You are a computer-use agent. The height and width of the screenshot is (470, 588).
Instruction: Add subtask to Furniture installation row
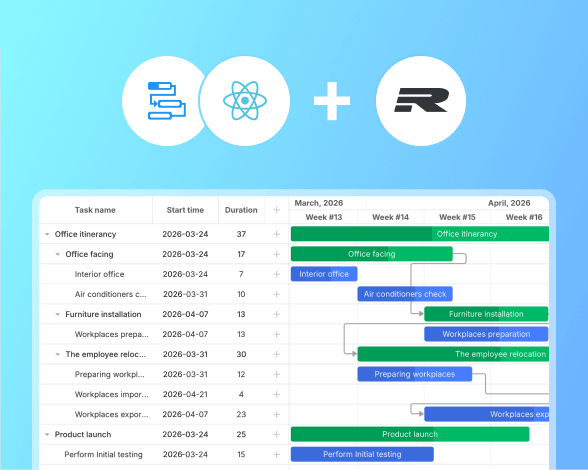276,314
